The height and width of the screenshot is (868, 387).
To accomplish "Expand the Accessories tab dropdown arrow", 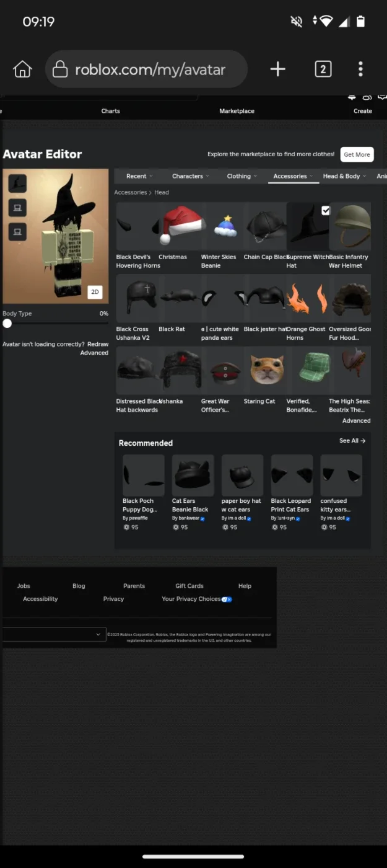I will click(311, 176).
